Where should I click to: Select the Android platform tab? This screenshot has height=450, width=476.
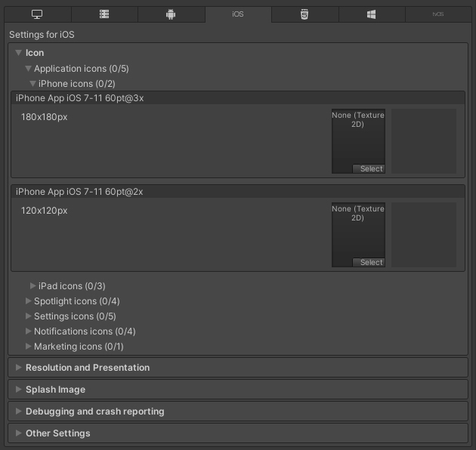[x=171, y=14]
